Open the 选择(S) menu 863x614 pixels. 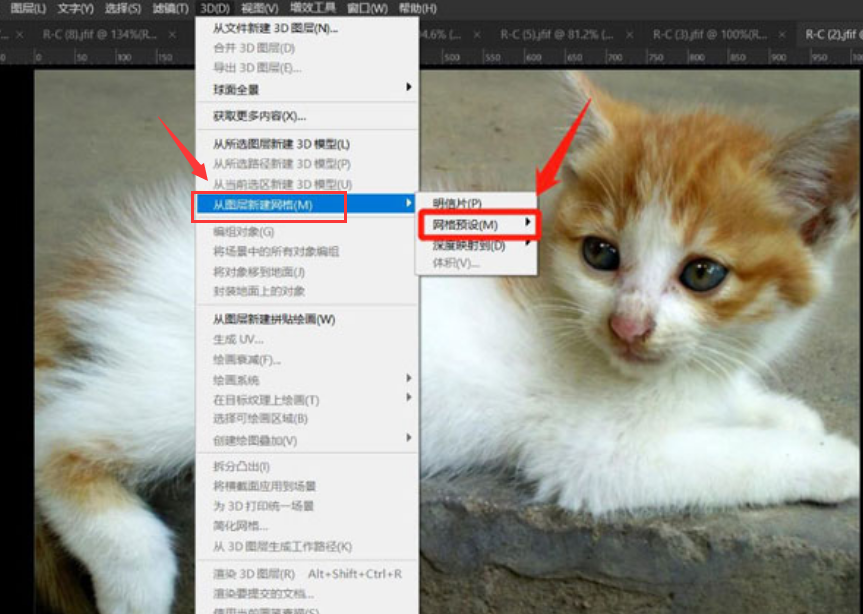123,8
